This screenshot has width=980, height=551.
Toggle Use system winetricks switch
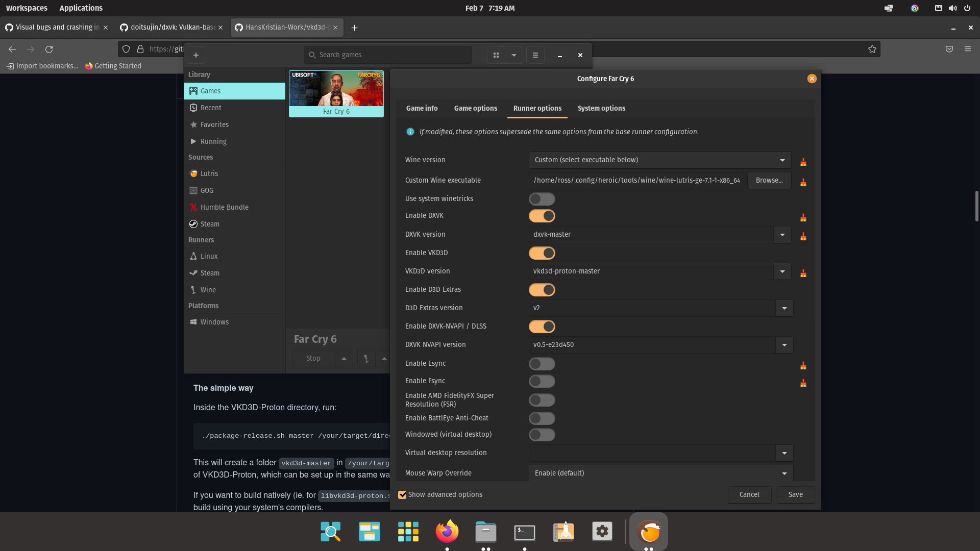542,199
